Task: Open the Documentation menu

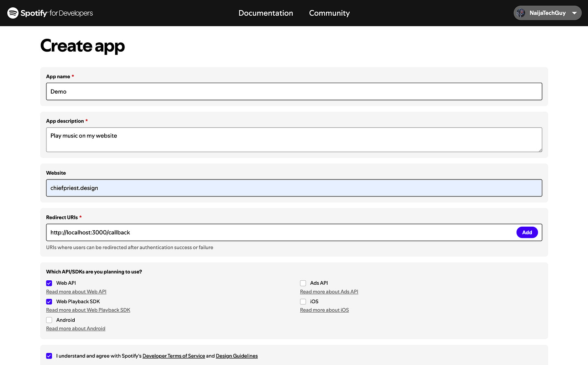Action: 266,13
